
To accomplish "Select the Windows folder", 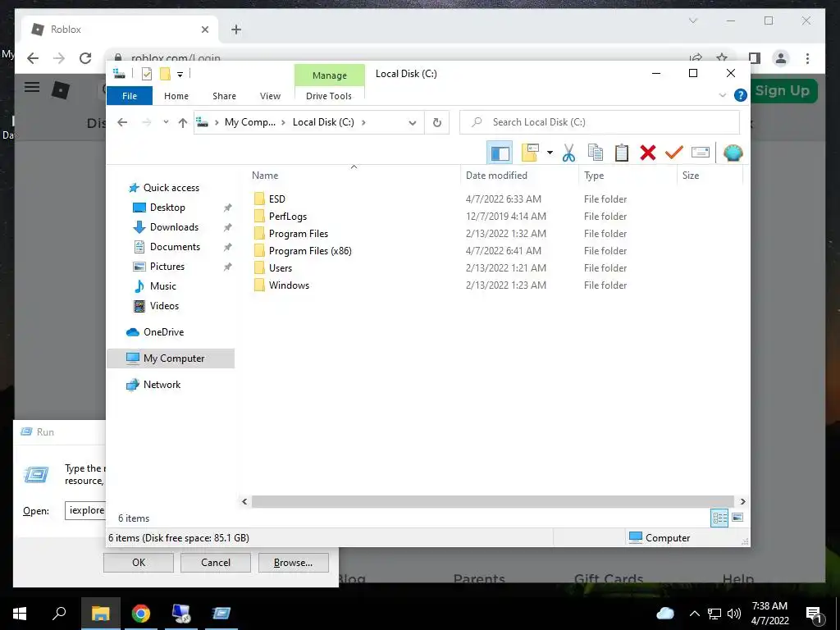I will click(289, 285).
